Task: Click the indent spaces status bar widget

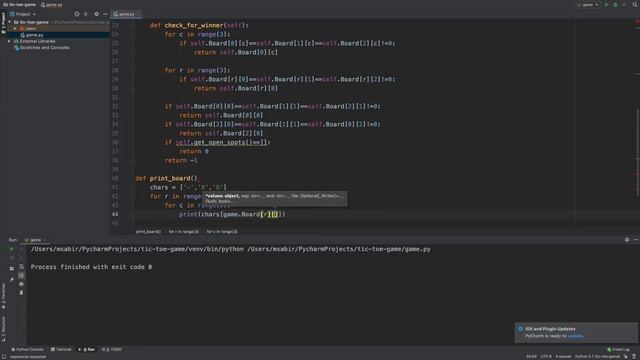Action: coord(563,356)
